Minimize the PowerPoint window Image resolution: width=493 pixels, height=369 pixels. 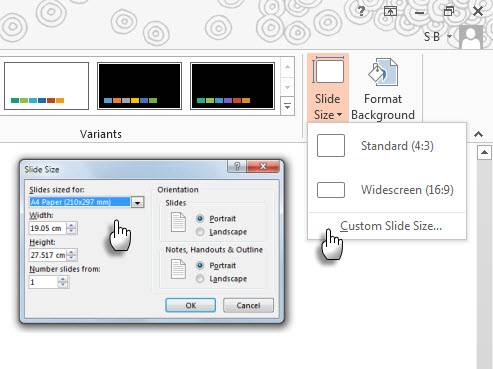[419, 13]
